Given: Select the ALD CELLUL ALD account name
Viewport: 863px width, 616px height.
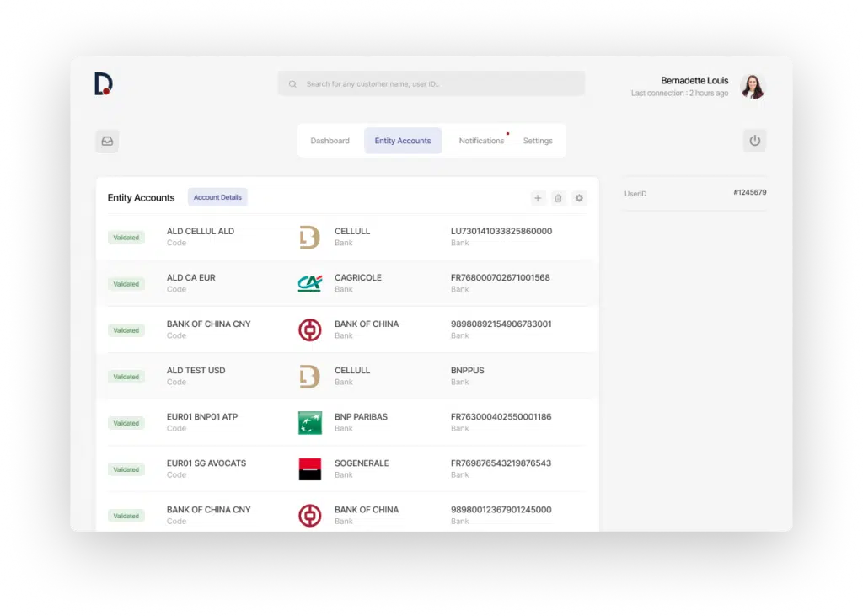Looking at the screenshot, I should pyautogui.click(x=201, y=231).
